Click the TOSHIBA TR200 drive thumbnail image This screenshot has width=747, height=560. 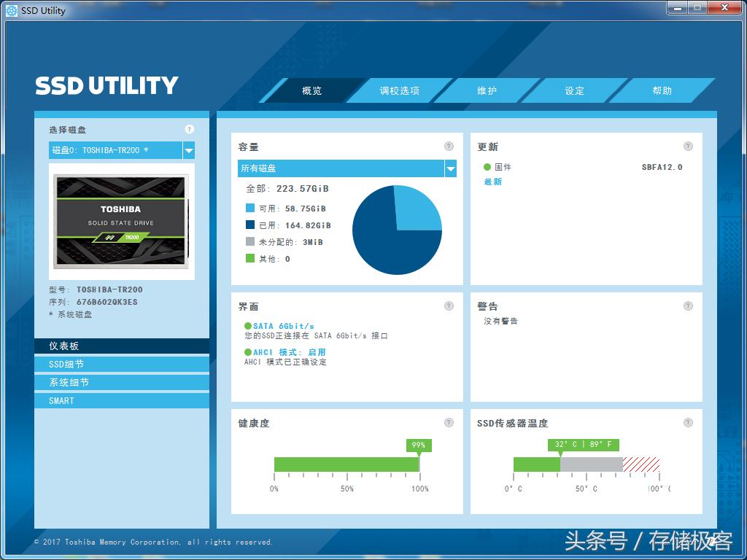coord(121,222)
